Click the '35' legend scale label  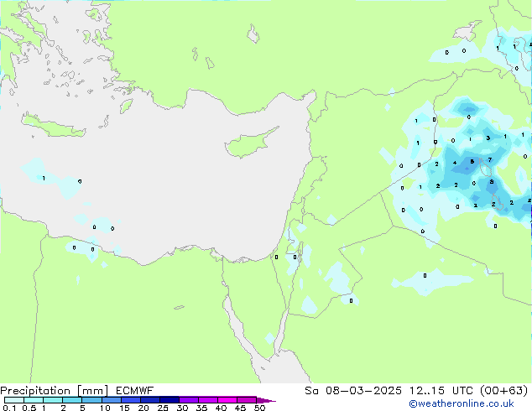(x=201, y=408)
